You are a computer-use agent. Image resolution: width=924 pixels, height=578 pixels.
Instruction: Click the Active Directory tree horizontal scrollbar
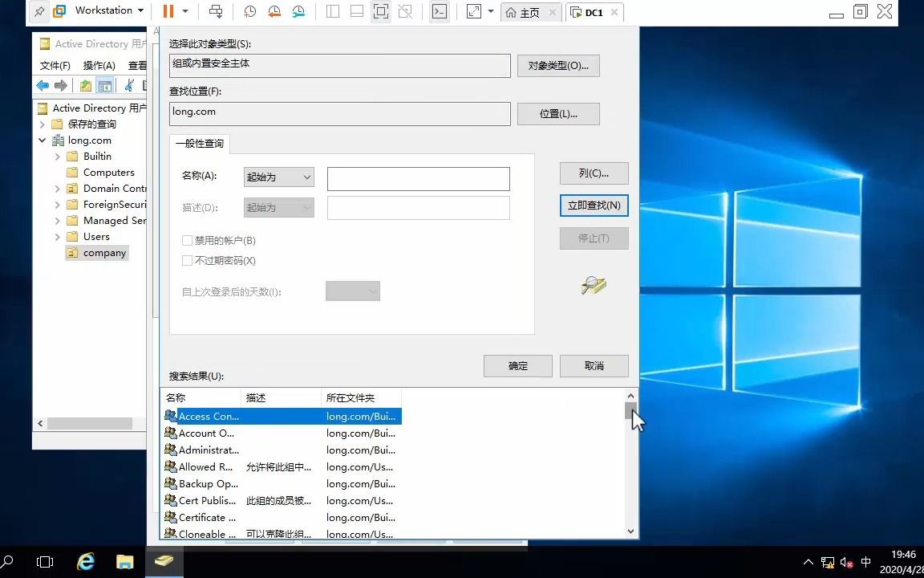coord(89,424)
